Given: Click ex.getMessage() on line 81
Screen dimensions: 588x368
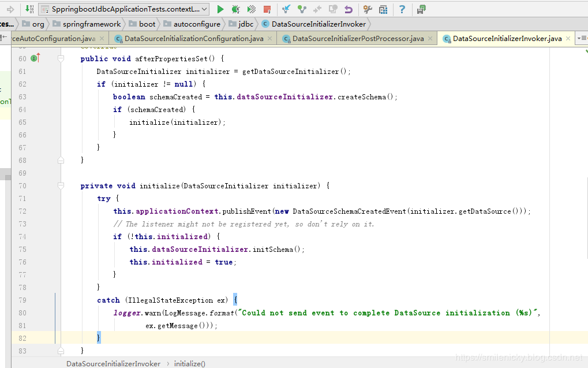Looking at the screenshot, I should 179,326.
